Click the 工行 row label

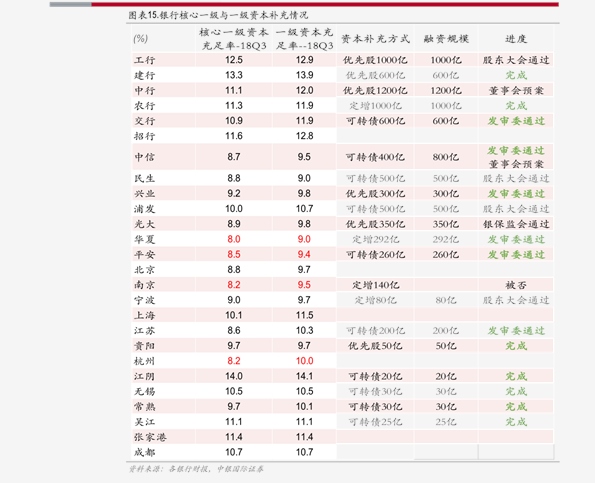tap(144, 60)
